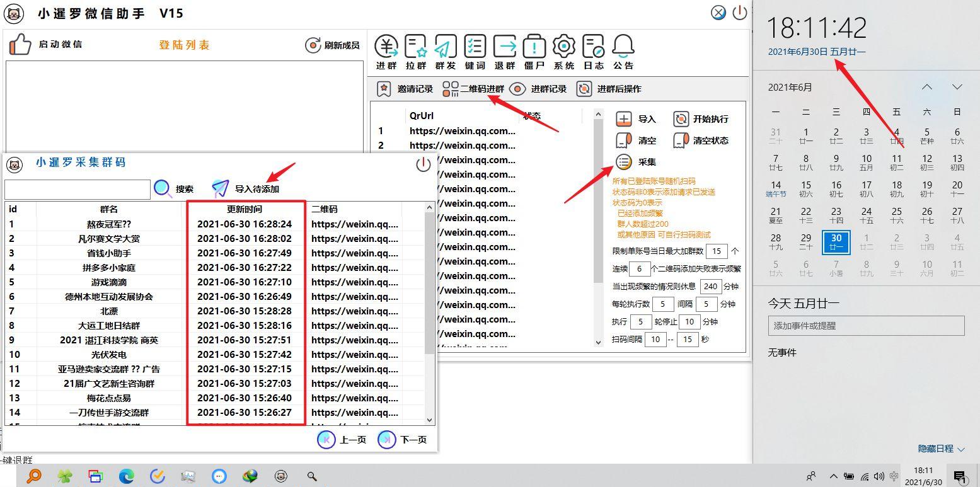Click scroll-down arrow of 采集群码 list
The height and width of the screenshot is (487, 980).
point(430,420)
